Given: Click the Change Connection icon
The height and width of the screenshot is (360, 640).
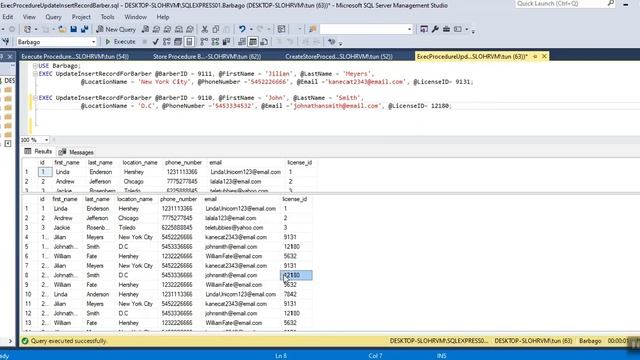Looking at the screenshot, I should coord(6,42).
